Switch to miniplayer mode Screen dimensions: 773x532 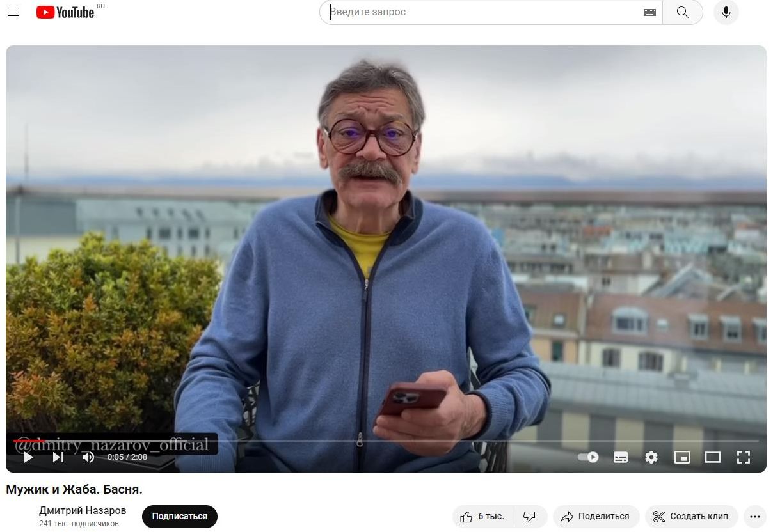[x=682, y=457]
